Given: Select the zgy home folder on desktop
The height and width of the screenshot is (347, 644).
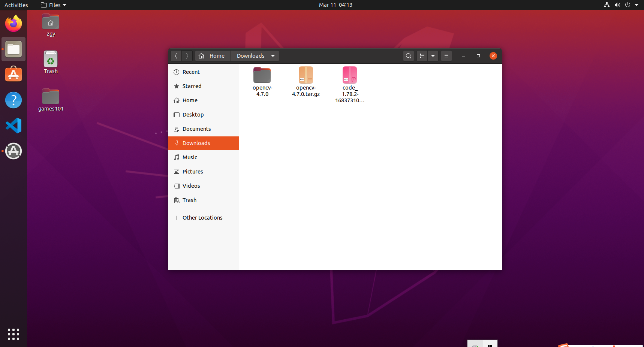Looking at the screenshot, I should [x=51, y=25].
